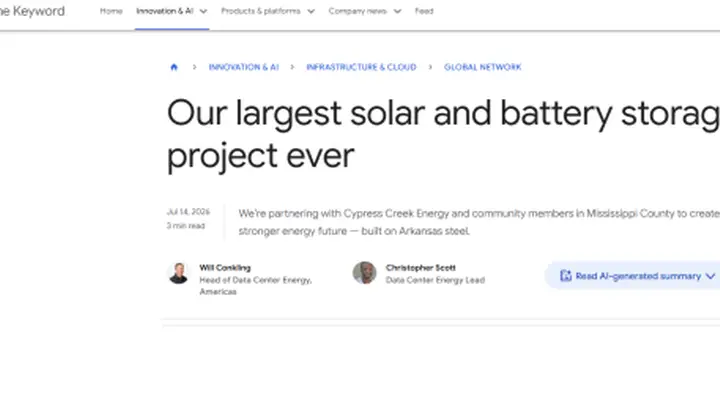Click author name Will Conkling

pyautogui.click(x=225, y=268)
